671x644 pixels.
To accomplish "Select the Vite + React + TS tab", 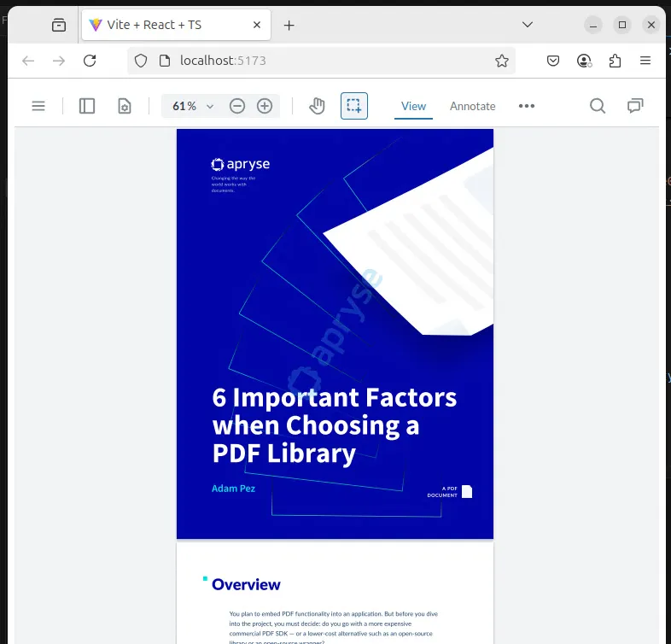I will coord(176,25).
